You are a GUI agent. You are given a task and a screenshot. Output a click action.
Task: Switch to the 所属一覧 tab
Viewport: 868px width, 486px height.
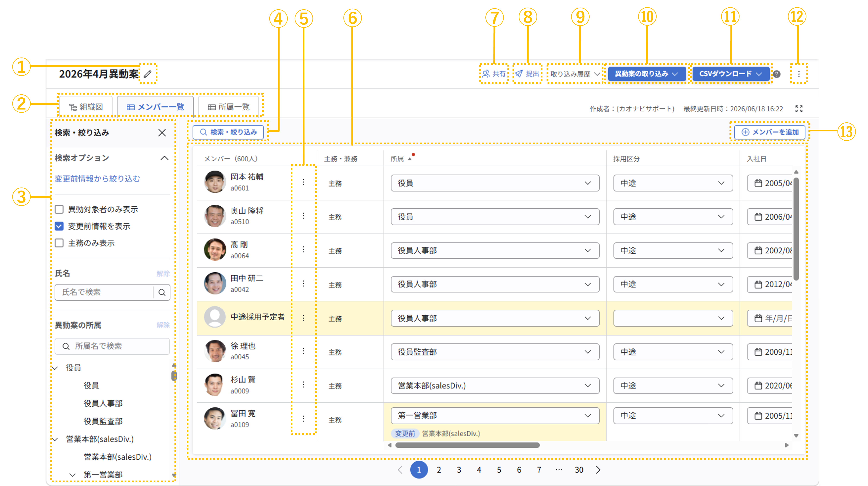pyautogui.click(x=229, y=107)
